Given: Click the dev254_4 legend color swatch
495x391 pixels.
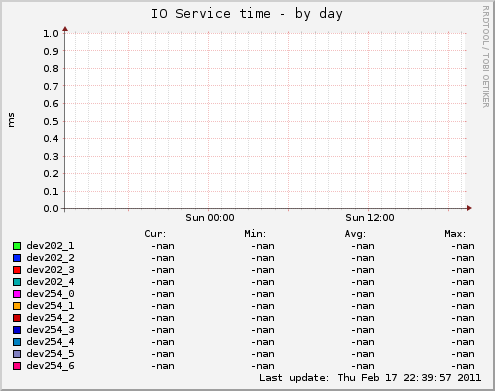Looking at the screenshot, I should (x=17, y=342).
